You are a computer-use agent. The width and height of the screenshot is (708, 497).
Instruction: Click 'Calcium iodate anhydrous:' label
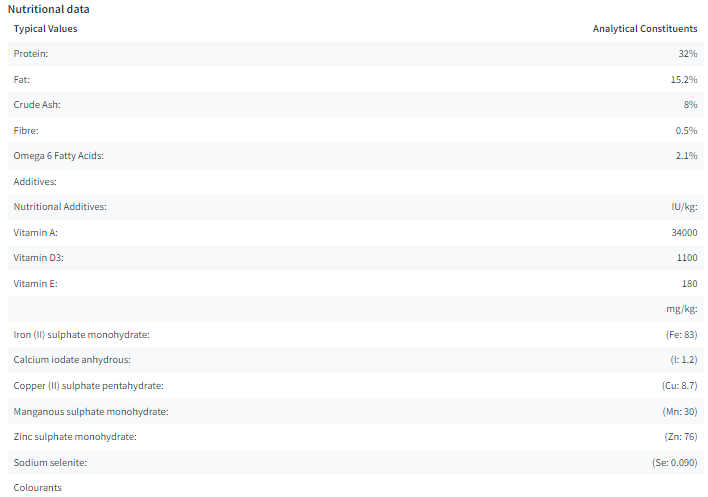click(72, 360)
